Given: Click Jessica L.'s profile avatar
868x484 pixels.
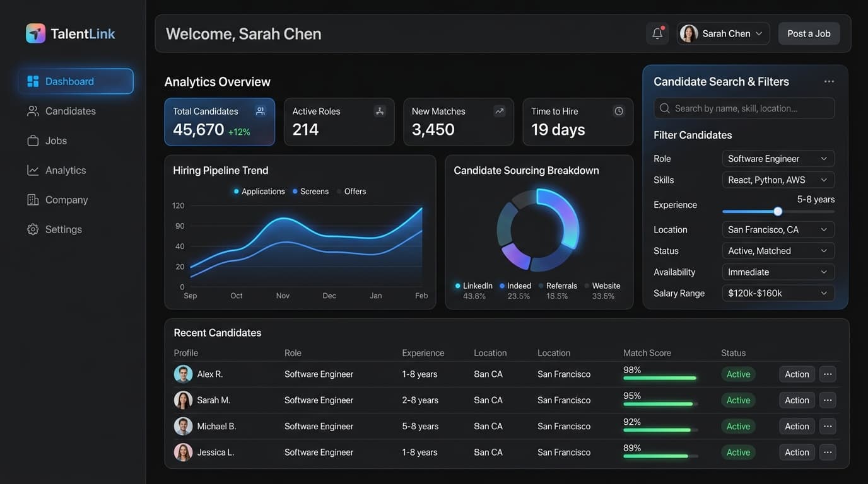Looking at the screenshot, I should [x=183, y=452].
